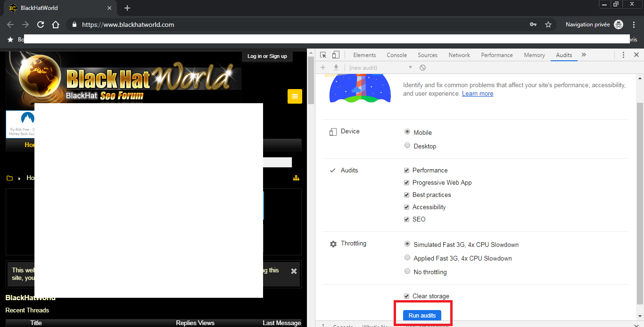Restore down the browser window
Image resolution: width=644 pixels, height=327 pixels.
tap(616, 4)
